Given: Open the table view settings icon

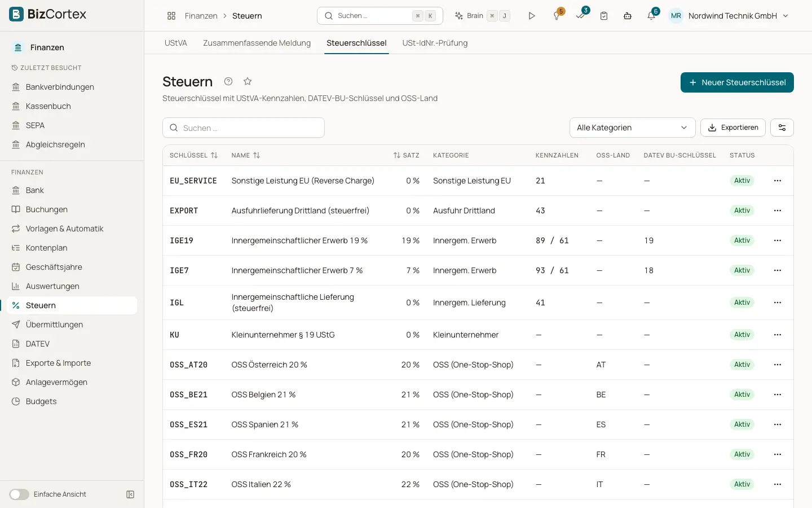Looking at the screenshot, I should (x=782, y=128).
